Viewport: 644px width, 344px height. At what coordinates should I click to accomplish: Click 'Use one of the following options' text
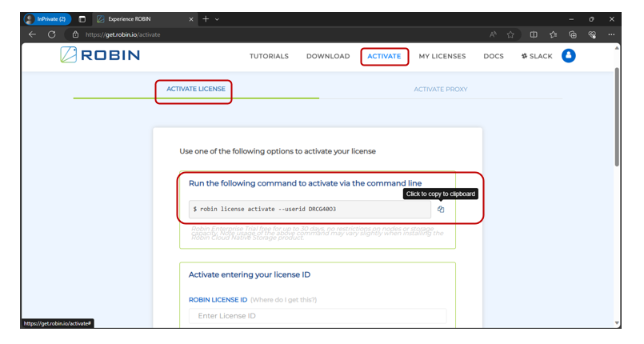(x=278, y=151)
